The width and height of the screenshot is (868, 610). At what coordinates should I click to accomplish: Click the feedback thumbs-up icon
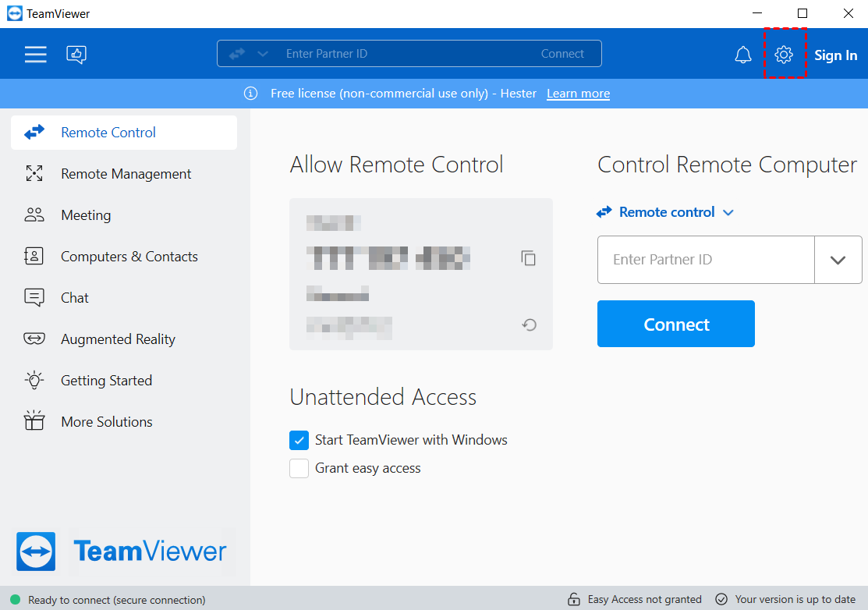point(76,54)
